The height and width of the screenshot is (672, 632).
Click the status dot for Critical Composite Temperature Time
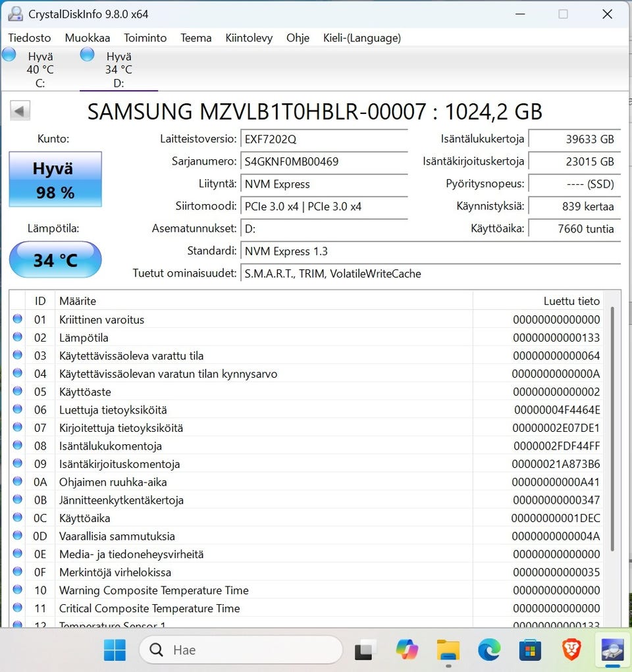(17, 607)
